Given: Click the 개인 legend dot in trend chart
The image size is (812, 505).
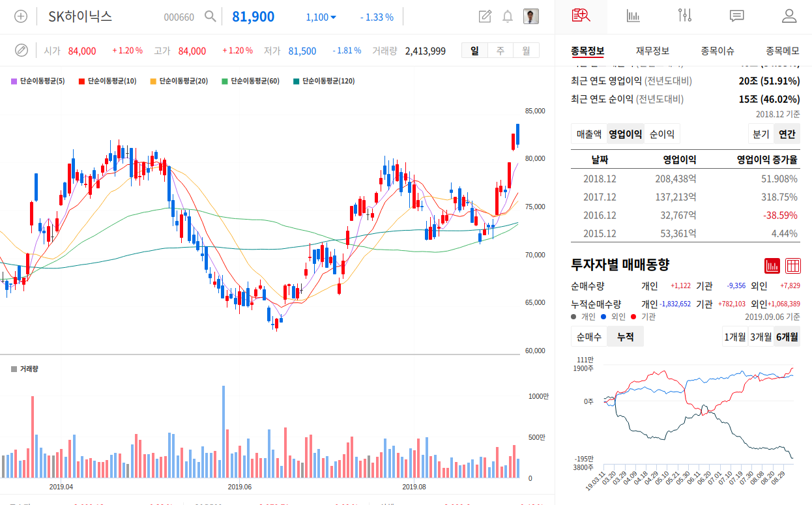Looking at the screenshot, I should click(573, 317).
